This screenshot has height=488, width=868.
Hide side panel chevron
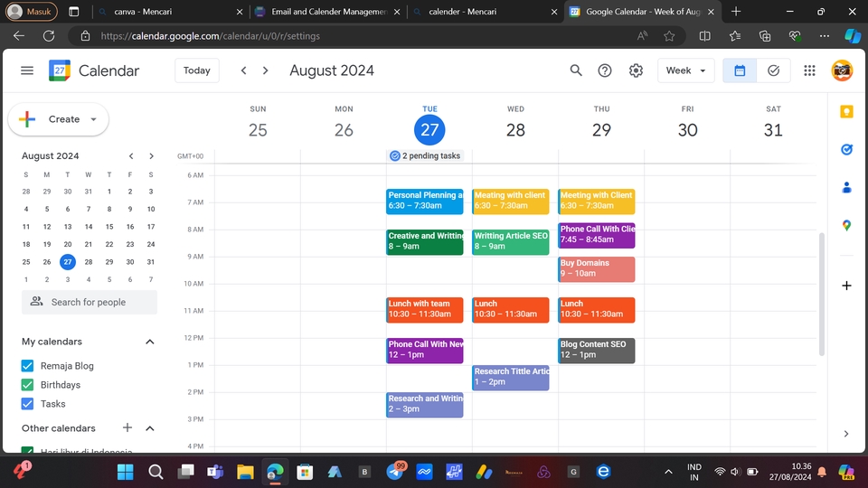click(846, 434)
